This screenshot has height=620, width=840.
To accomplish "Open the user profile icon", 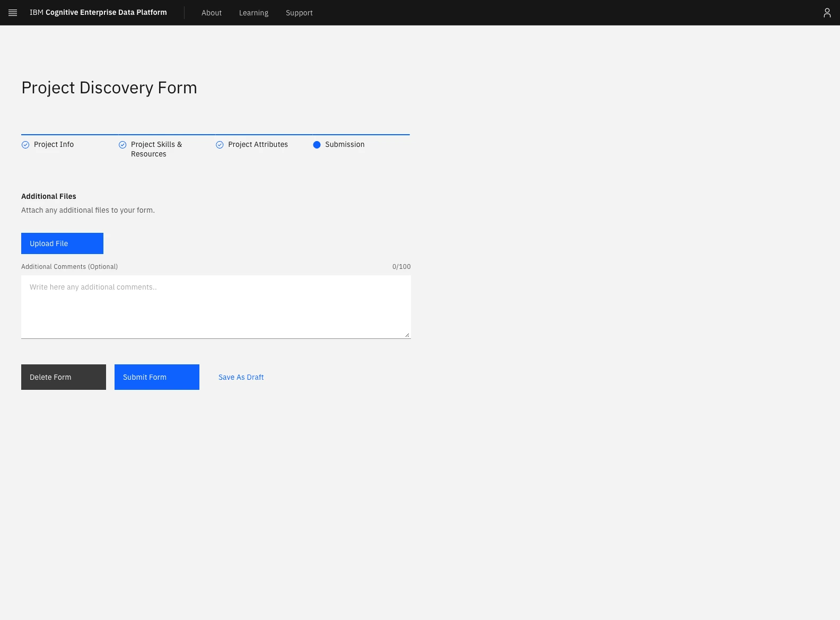I will [827, 13].
